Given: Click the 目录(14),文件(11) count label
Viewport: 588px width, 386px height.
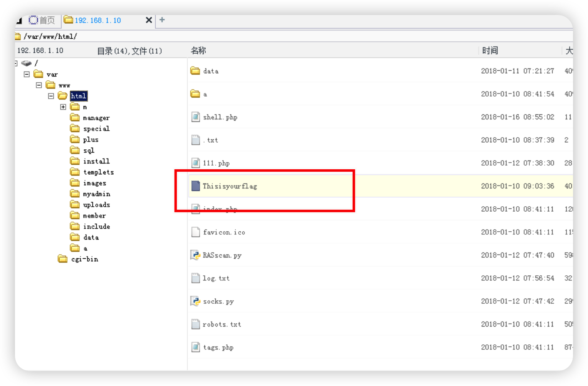Looking at the screenshot, I should tap(130, 51).
